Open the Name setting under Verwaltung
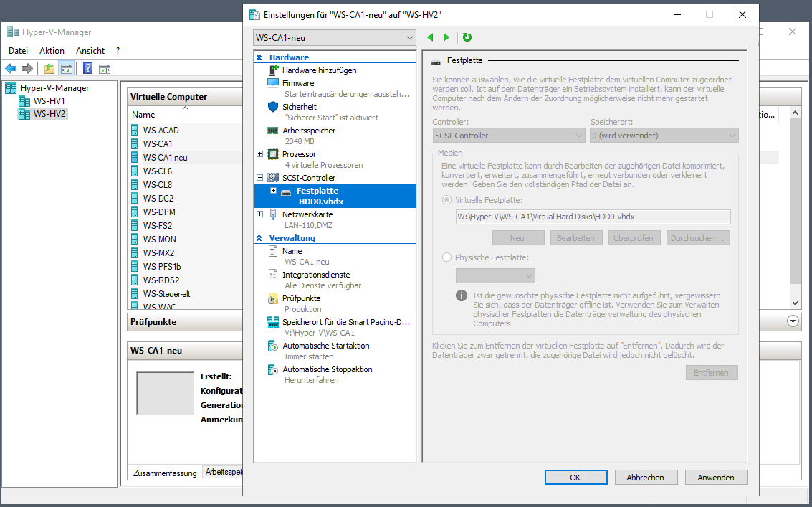Screen dimensions: 812x507 point(292,251)
